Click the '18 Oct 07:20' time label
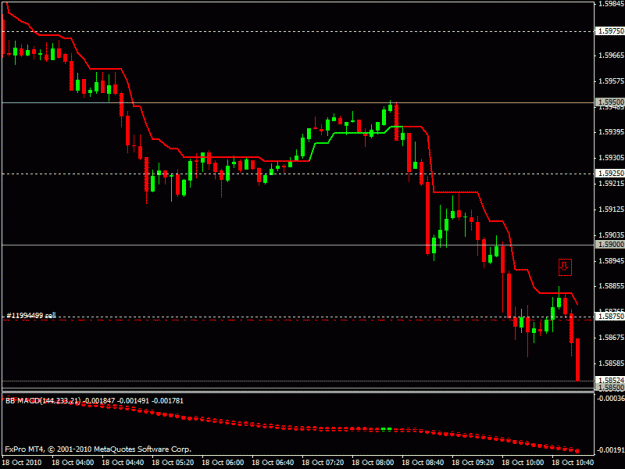The height and width of the screenshot is (469, 625). [x=323, y=462]
